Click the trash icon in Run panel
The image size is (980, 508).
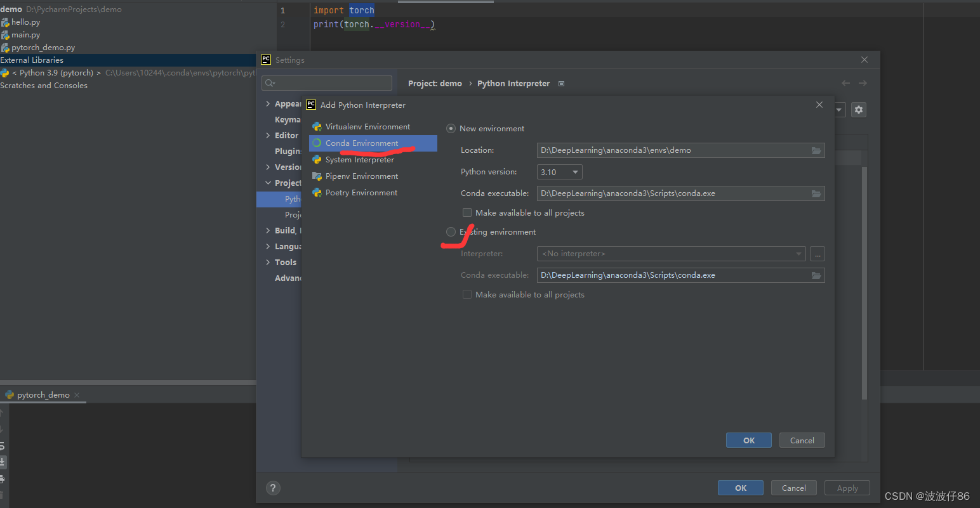[2, 495]
